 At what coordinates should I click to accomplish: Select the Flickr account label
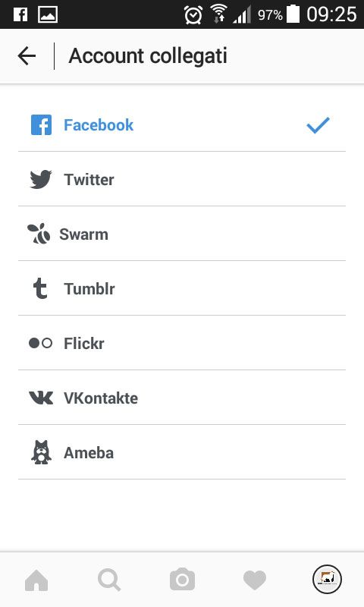(x=84, y=344)
